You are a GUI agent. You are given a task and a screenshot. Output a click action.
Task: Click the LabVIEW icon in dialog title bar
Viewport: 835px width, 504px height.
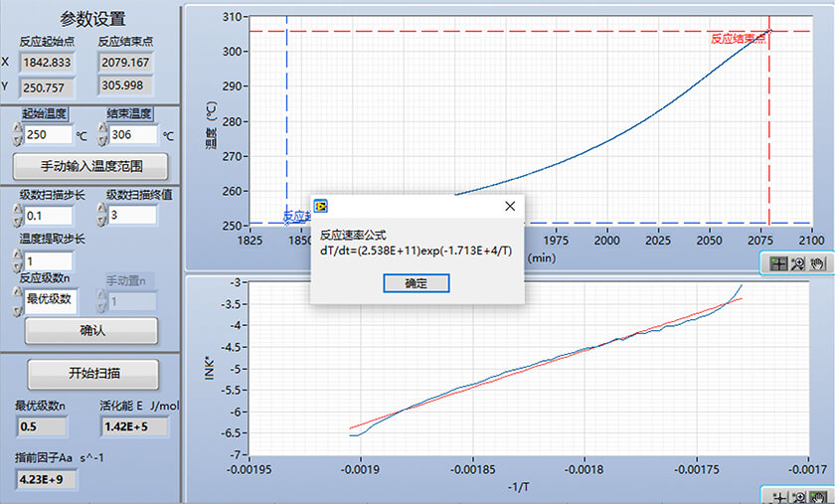tap(322, 206)
